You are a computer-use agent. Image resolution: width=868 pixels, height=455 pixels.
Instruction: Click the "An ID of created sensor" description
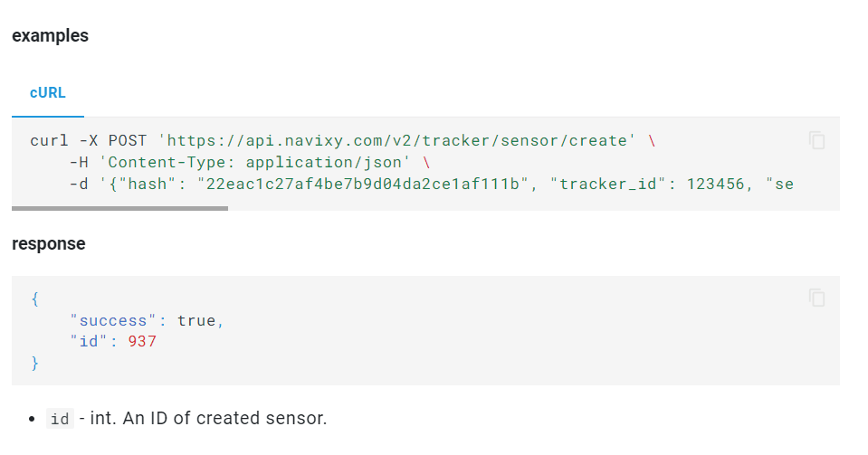(x=224, y=418)
